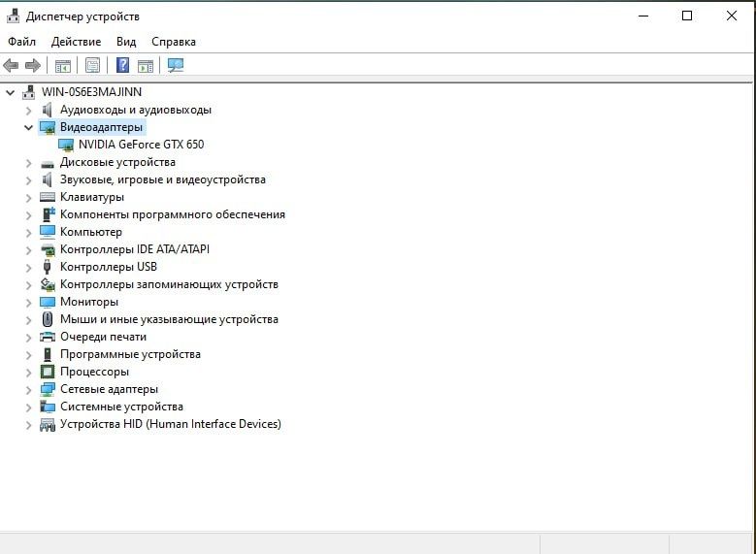756x554 pixels.
Task: Expand Звуковые, игровые и видеоустройства category
Action: [28, 180]
